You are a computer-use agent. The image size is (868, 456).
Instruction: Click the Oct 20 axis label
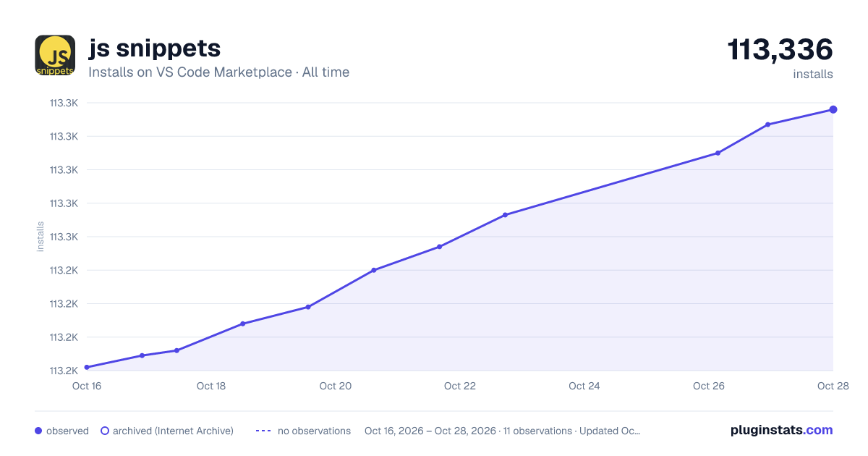point(336,386)
